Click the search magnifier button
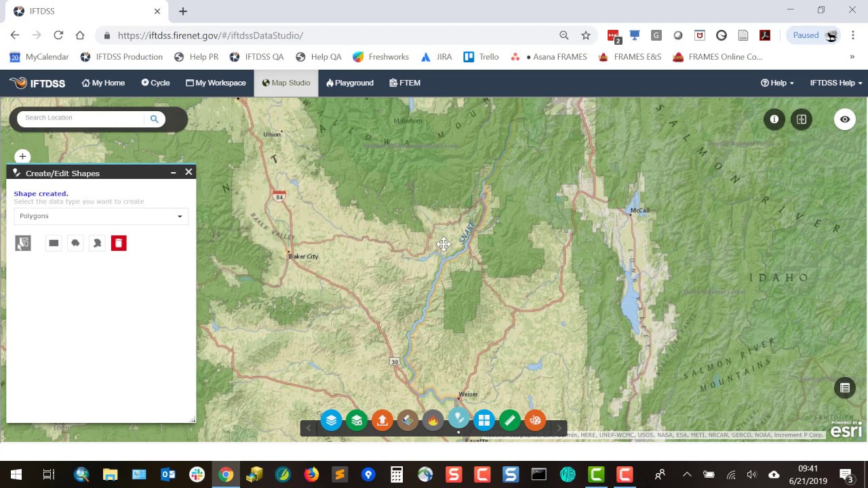868x488 pixels. [155, 119]
